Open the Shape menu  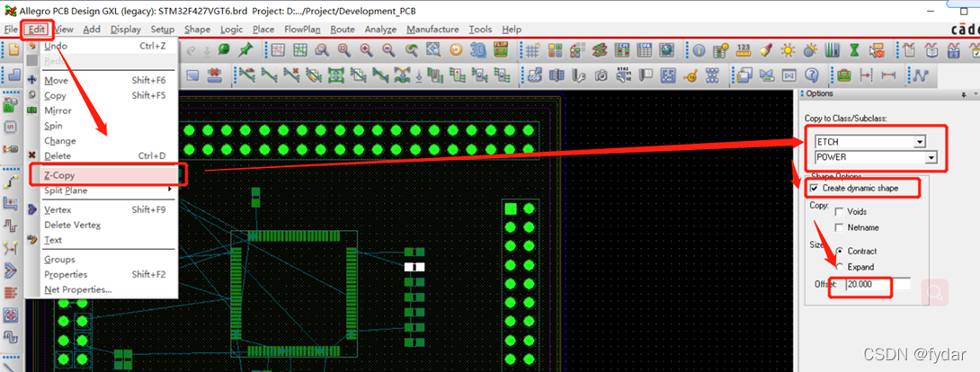pos(198,30)
